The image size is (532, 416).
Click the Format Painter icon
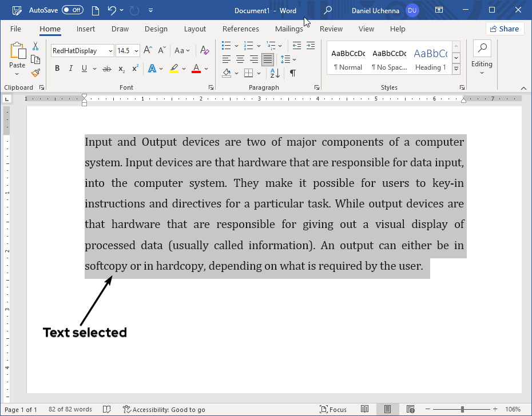click(x=35, y=73)
